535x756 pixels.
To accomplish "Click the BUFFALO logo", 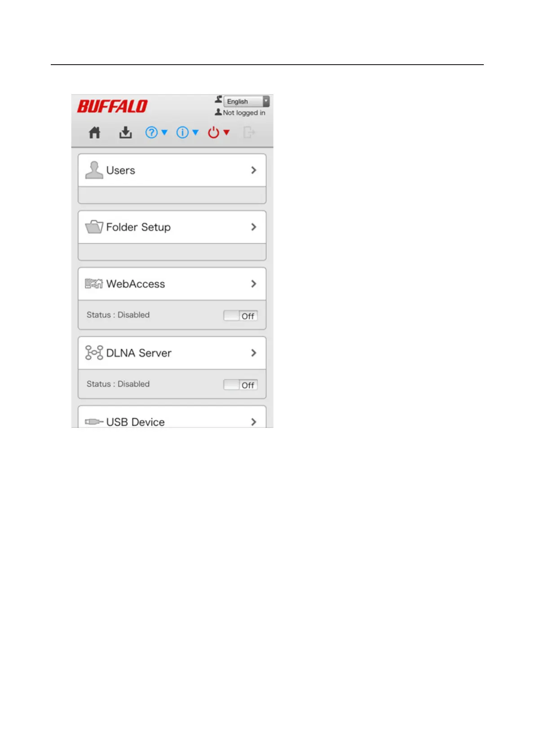I will tap(112, 106).
